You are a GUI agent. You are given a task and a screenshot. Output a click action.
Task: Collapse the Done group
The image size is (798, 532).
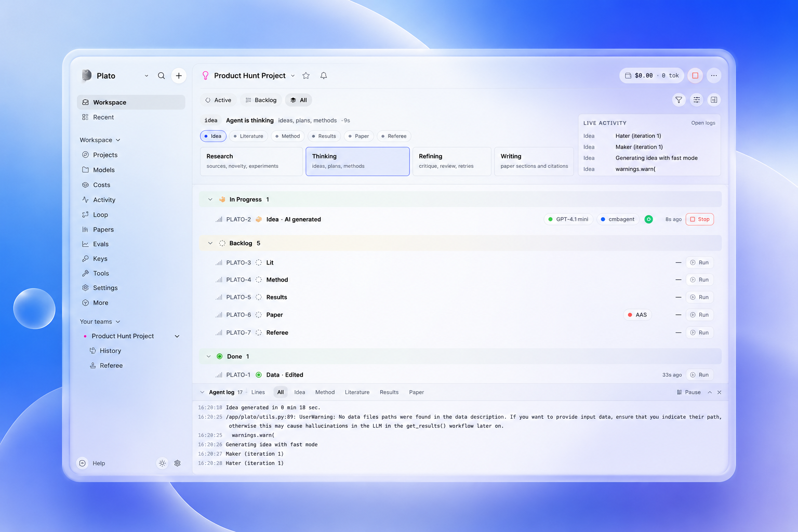click(209, 356)
